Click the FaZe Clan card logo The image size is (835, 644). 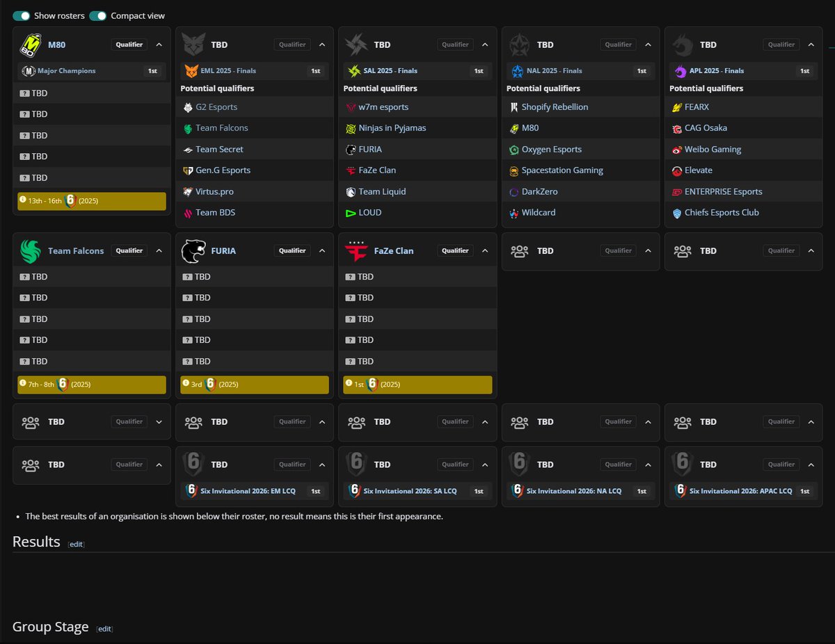(x=356, y=250)
